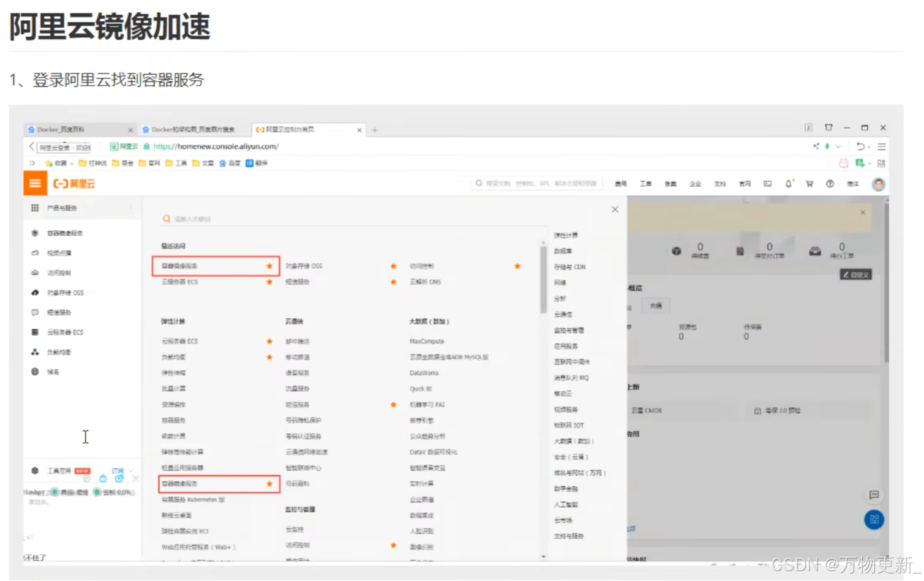924x581 pixels.
Task: Click the browser skin shirt icon
Action: pos(828,127)
